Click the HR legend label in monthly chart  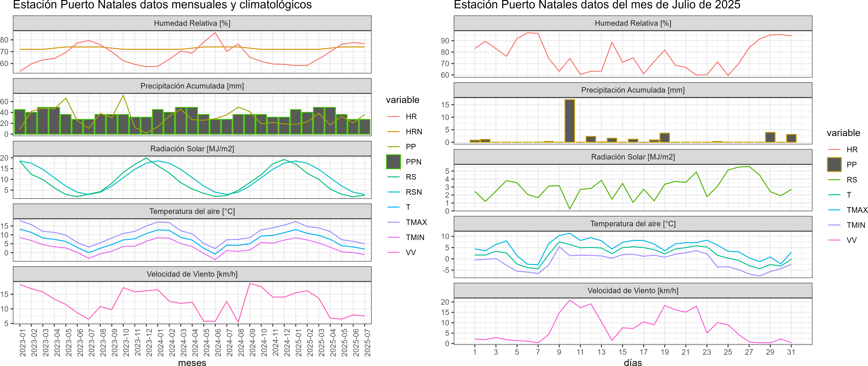pyautogui.click(x=411, y=117)
